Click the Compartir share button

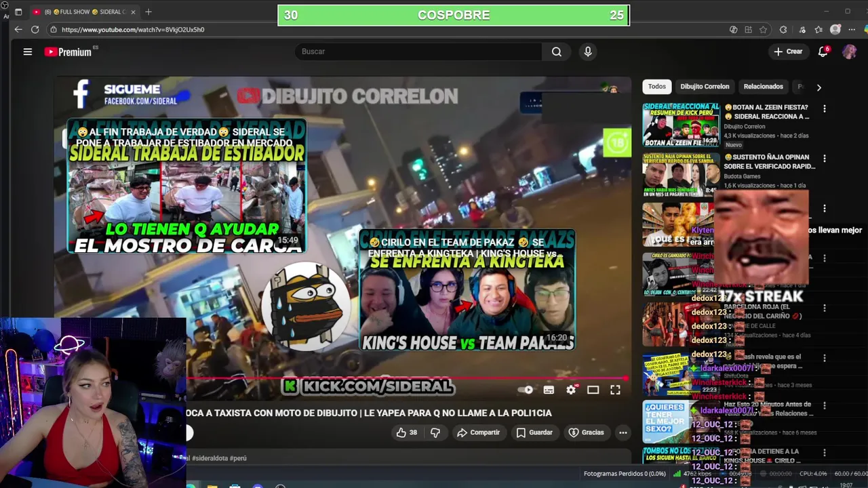(x=478, y=432)
